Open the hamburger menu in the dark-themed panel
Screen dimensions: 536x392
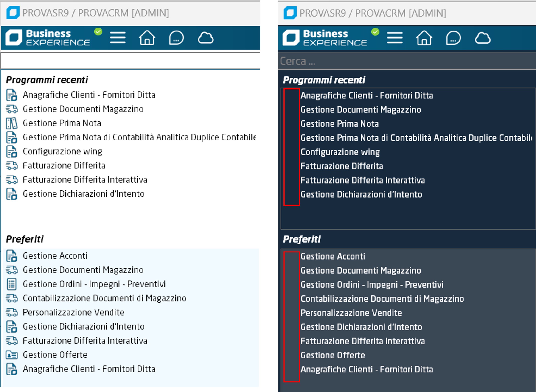[395, 38]
